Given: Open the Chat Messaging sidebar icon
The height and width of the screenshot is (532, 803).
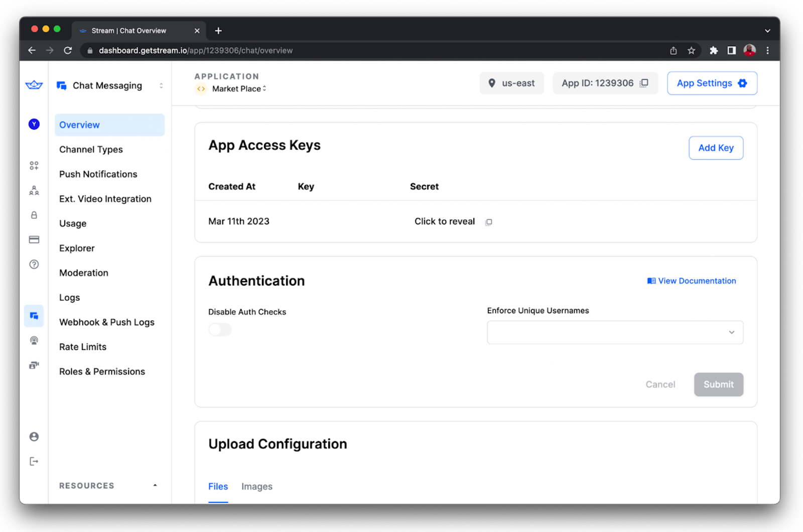Looking at the screenshot, I should pos(34,316).
